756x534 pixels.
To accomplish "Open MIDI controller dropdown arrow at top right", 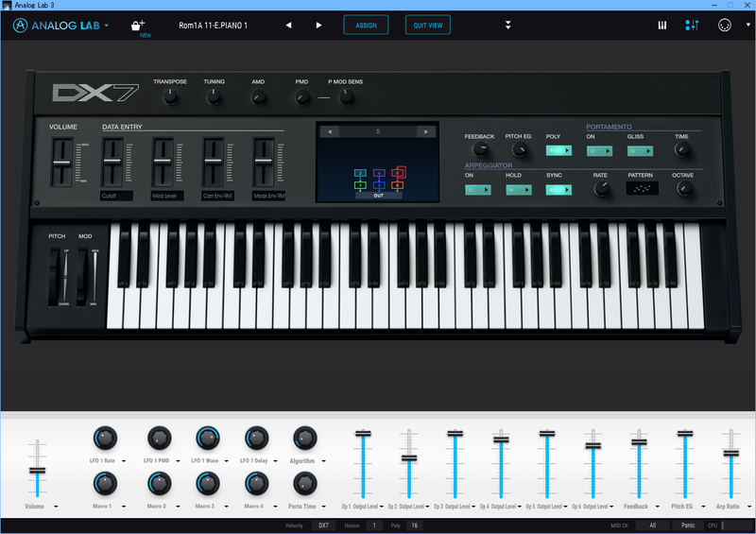I will click(748, 26).
